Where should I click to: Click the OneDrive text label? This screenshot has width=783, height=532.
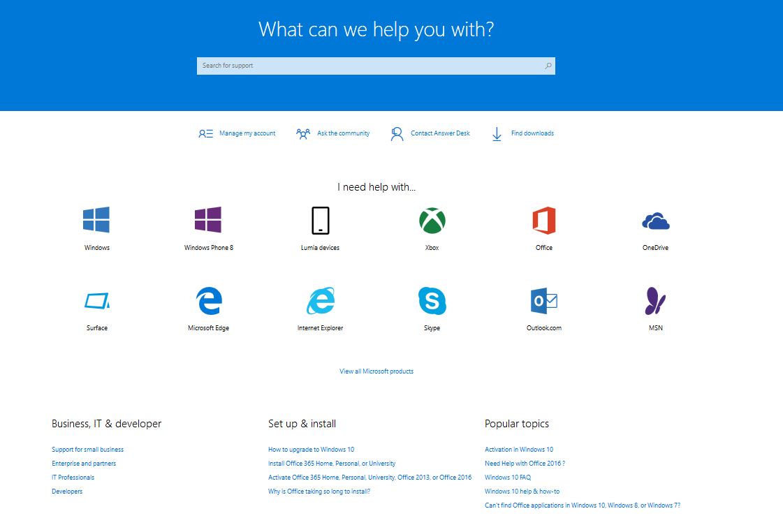click(656, 248)
